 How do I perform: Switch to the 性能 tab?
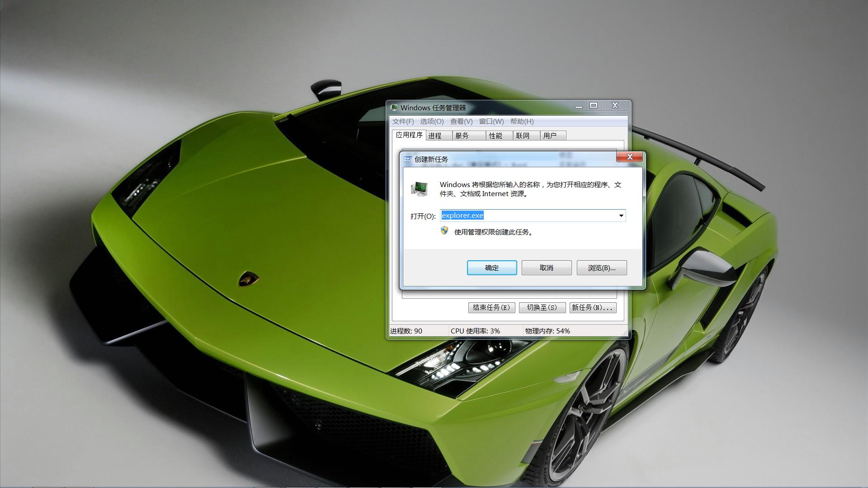click(495, 136)
